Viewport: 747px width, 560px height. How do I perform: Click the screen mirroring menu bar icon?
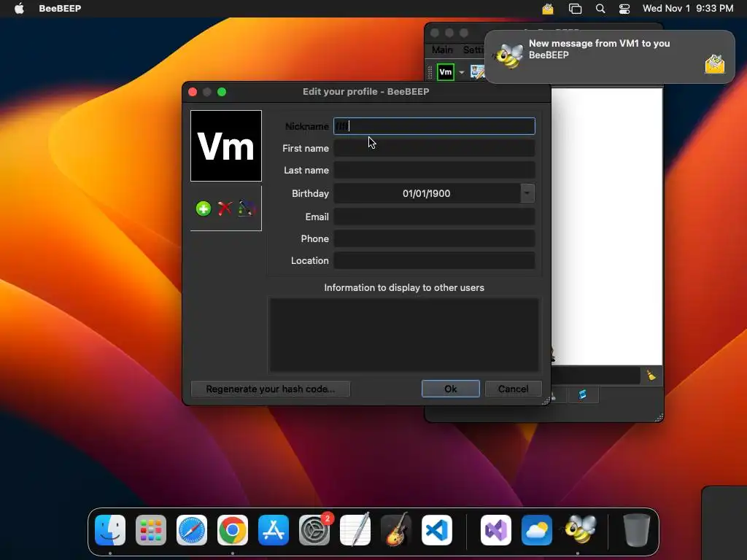coord(575,9)
